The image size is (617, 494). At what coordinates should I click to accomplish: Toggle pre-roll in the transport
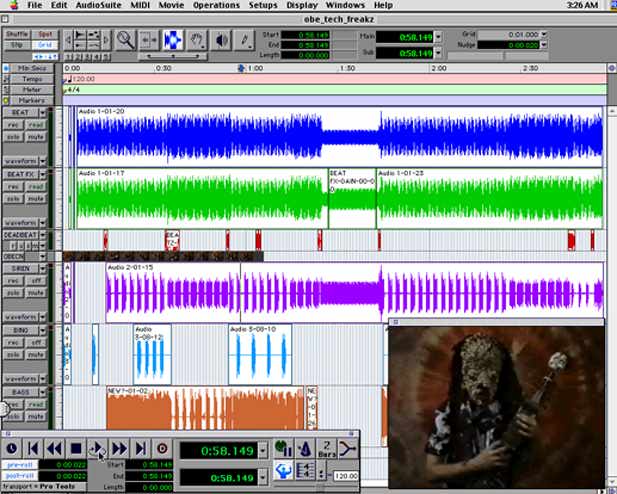(x=20, y=465)
